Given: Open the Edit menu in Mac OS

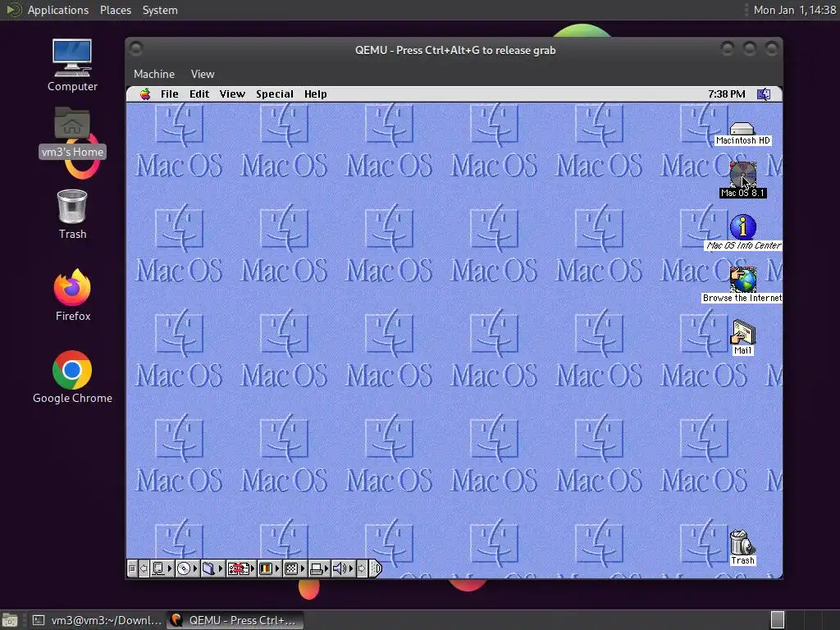Looking at the screenshot, I should [199, 94].
